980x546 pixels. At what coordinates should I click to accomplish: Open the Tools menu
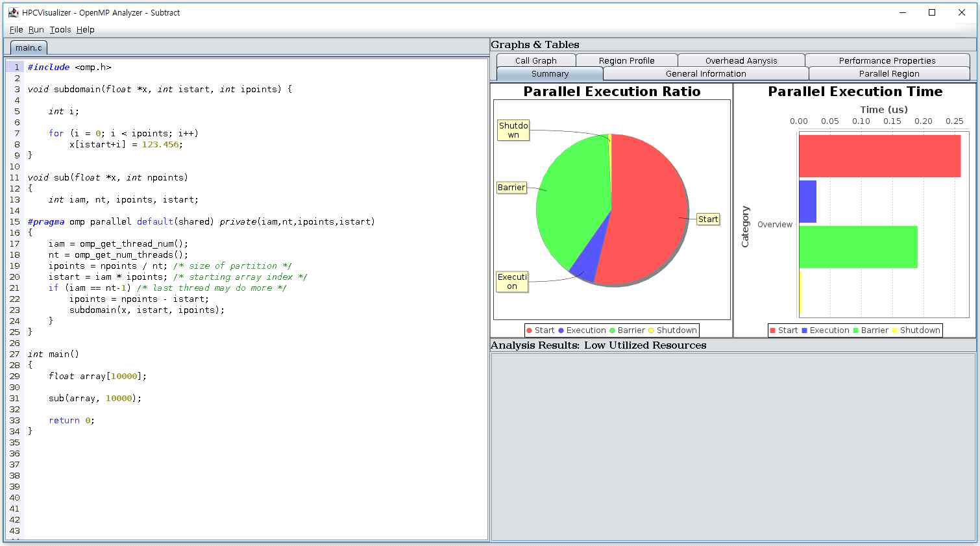60,29
